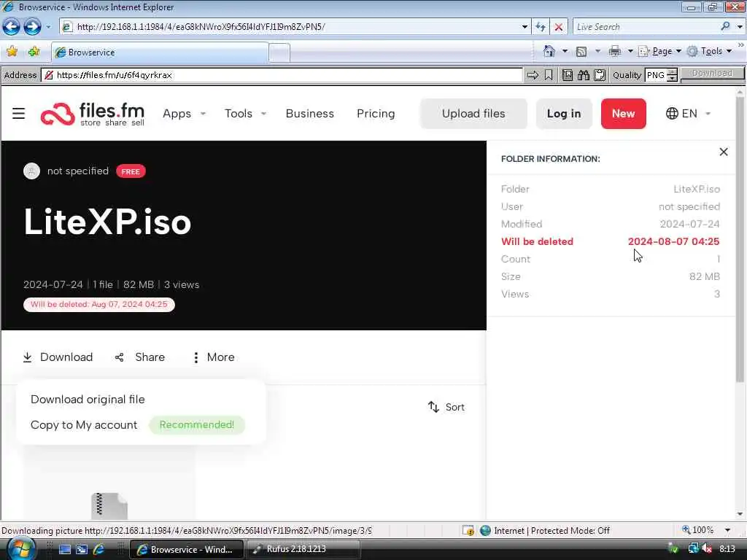This screenshot has width=747, height=560.
Task: Click the Switch between windows quick launch icon
Action: (82, 549)
